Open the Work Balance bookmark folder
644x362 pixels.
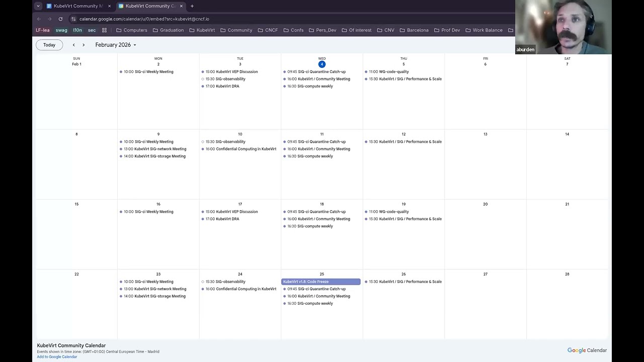click(x=484, y=30)
